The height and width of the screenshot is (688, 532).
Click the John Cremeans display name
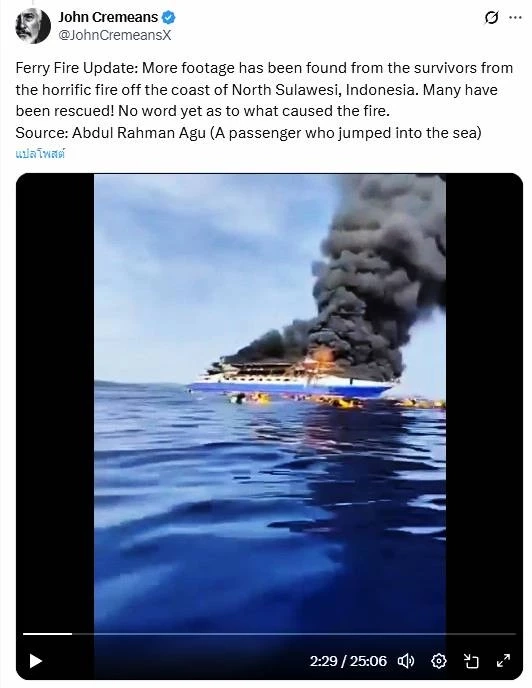click(108, 17)
